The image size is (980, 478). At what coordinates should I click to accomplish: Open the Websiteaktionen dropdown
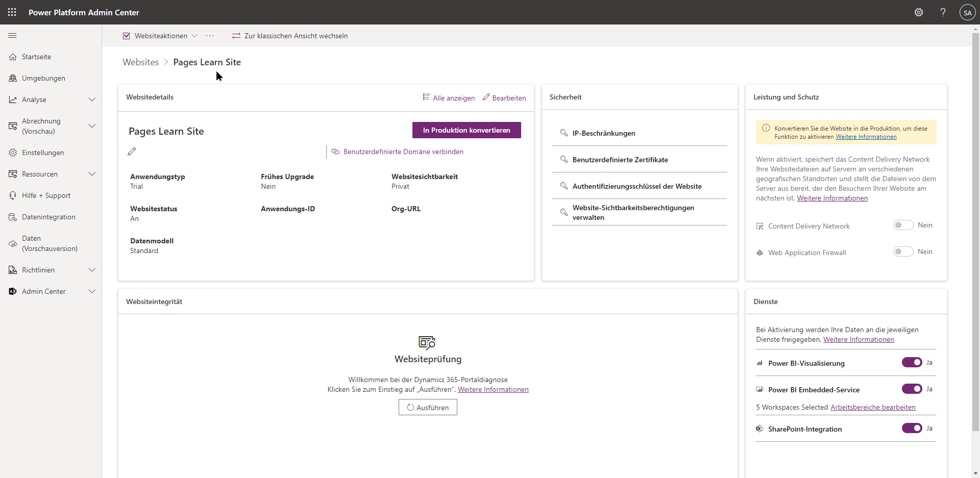click(x=160, y=36)
